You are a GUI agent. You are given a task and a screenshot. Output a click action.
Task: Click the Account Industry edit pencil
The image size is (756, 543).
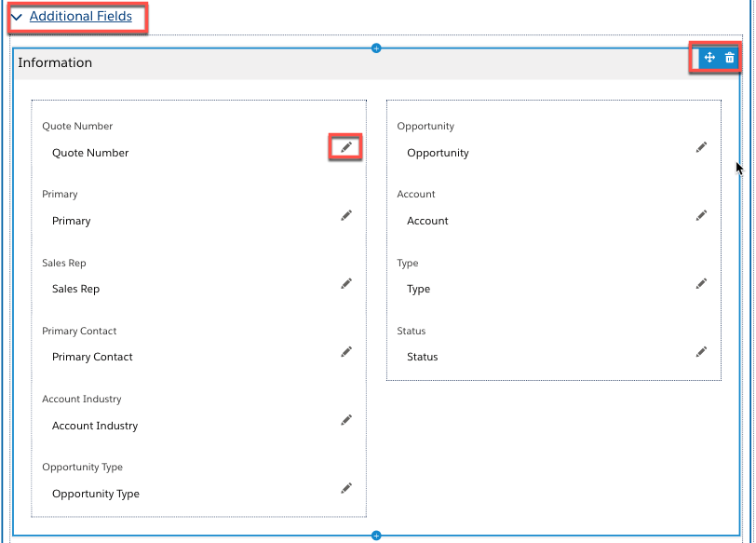tap(346, 420)
